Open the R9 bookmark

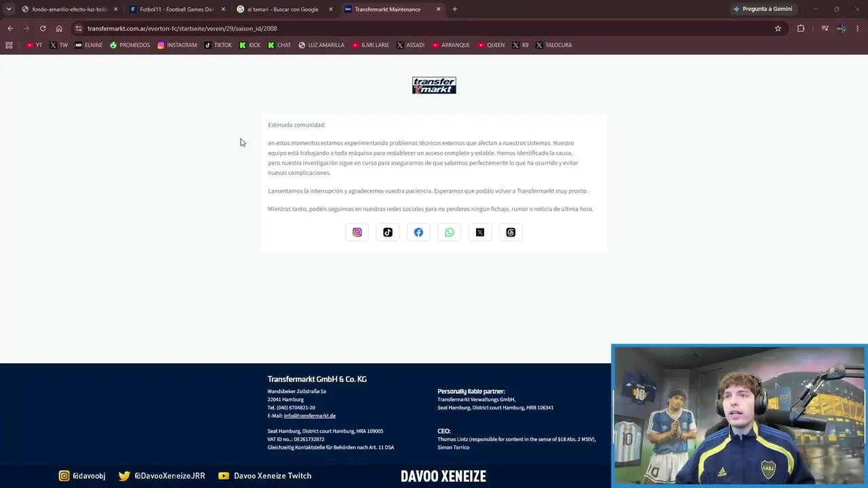coord(520,45)
